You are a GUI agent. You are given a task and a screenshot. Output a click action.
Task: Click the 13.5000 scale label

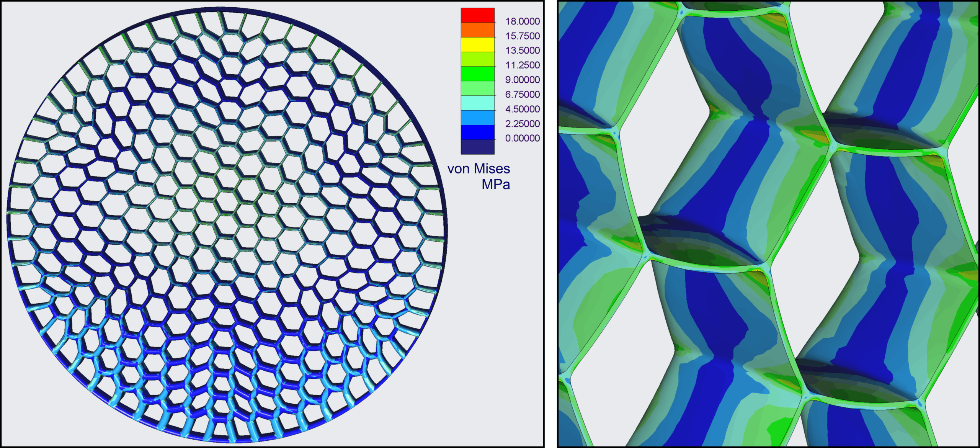point(522,51)
